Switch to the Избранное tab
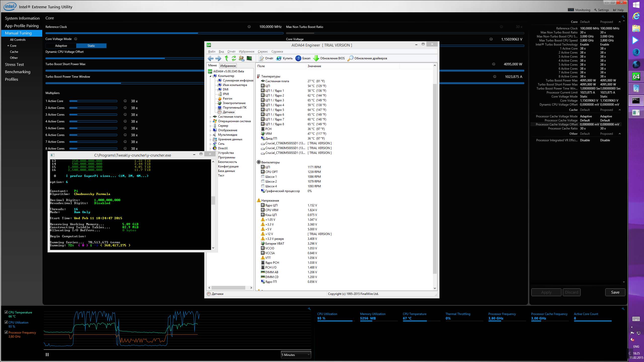644x362 pixels. point(228,66)
